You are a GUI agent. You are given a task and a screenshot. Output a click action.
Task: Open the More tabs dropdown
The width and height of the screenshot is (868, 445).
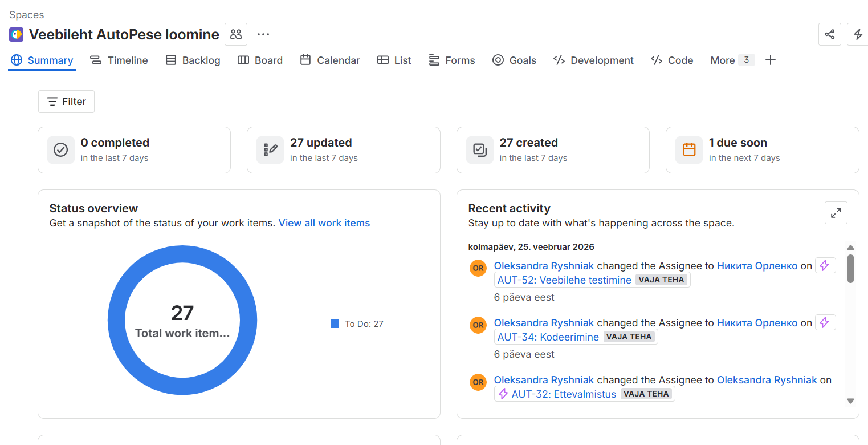pos(731,60)
